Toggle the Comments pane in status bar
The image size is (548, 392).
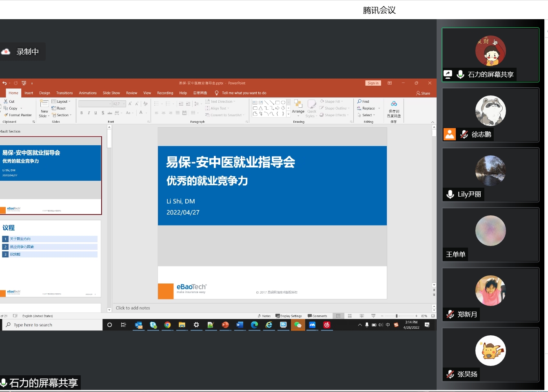tap(317, 316)
